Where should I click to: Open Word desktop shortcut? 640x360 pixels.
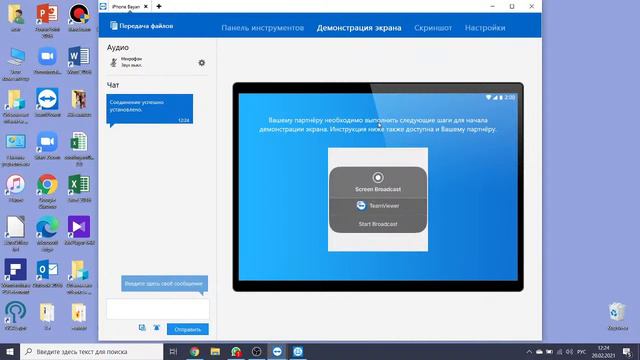point(79,60)
